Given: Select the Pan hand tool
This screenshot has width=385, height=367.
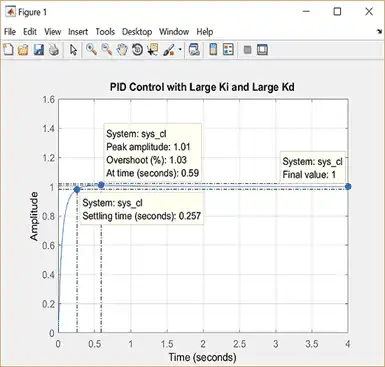Looking at the screenshot, I should point(122,50).
